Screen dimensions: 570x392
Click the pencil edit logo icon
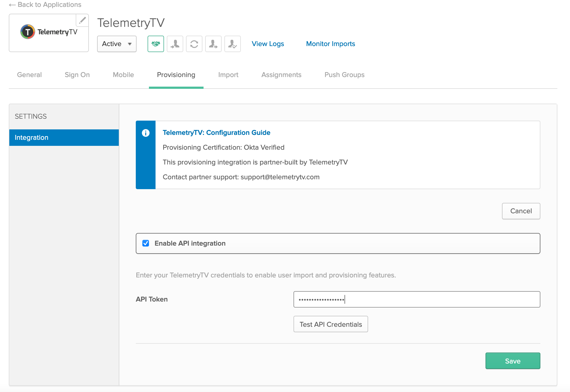(82, 20)
